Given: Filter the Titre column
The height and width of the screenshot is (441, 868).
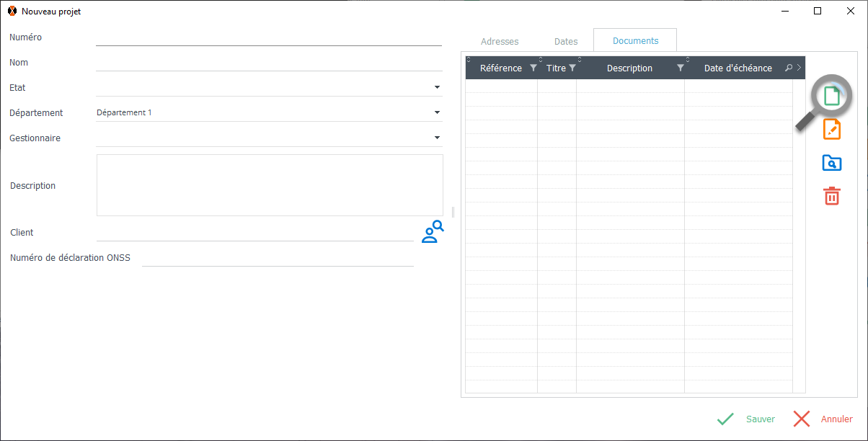Looking at the screenshot, I should [x=572, y=68].
